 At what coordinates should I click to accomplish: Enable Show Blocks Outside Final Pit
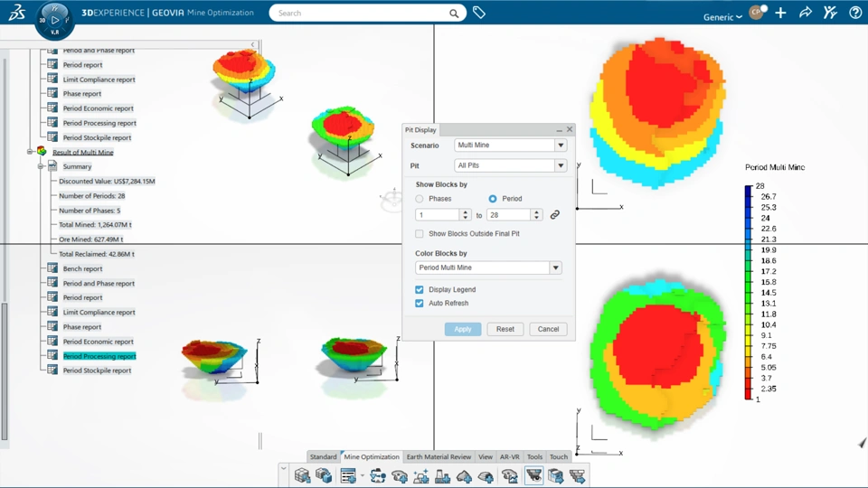(x=419, y=233)
